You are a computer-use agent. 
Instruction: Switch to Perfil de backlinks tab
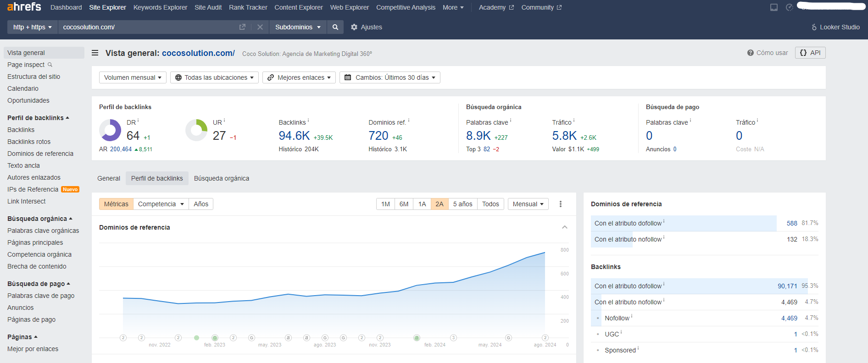click(157, 178)
